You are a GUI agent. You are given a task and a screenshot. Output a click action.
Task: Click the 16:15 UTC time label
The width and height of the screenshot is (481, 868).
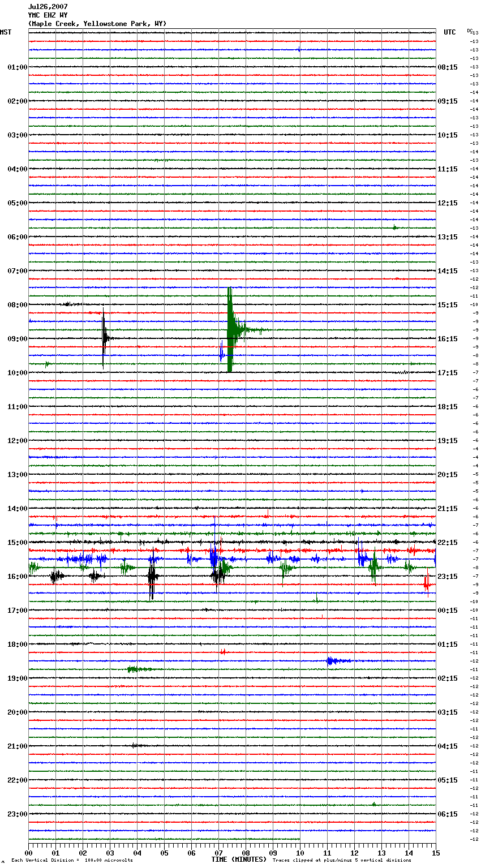(448, 339)
